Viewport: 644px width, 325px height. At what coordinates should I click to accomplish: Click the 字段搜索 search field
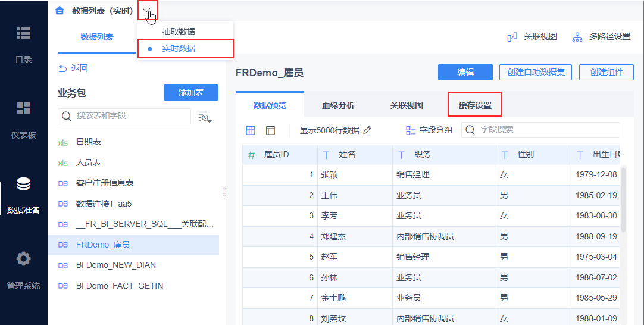tap(540, 130)
